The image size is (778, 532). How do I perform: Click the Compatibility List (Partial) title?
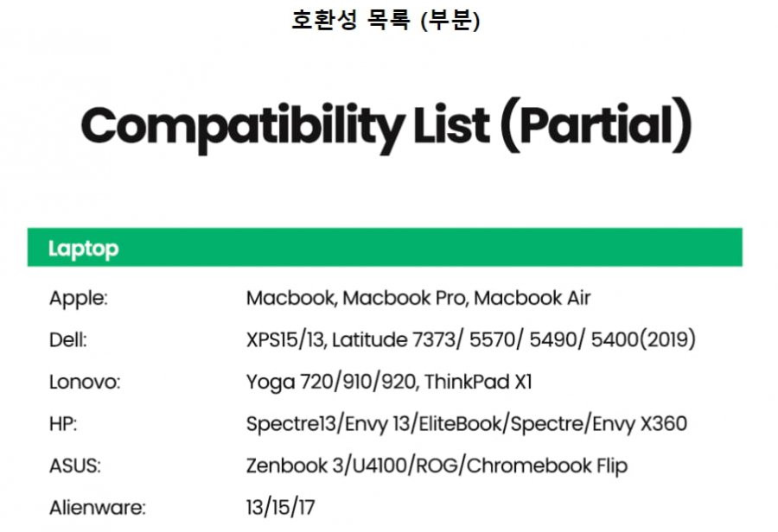coord(386,125)
